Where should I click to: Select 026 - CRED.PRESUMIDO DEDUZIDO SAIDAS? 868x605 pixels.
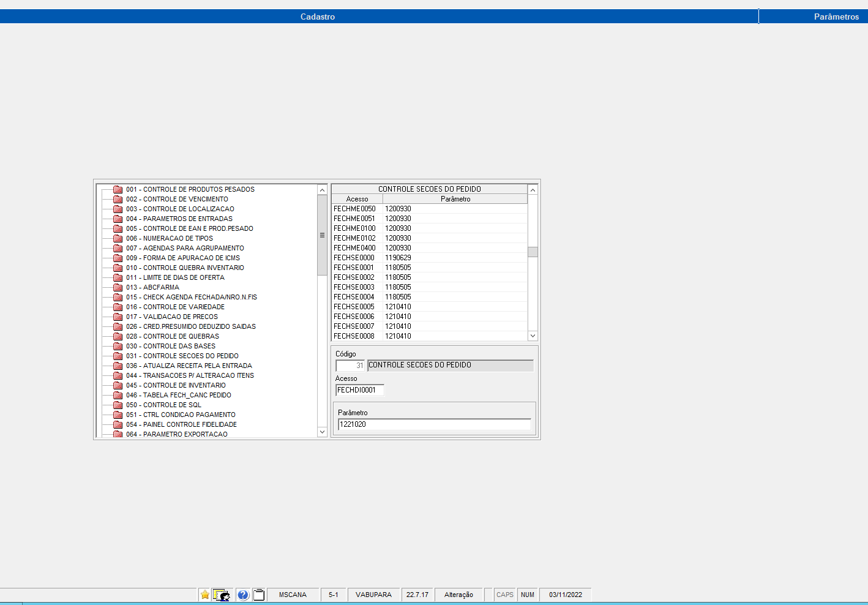point(191,326)
